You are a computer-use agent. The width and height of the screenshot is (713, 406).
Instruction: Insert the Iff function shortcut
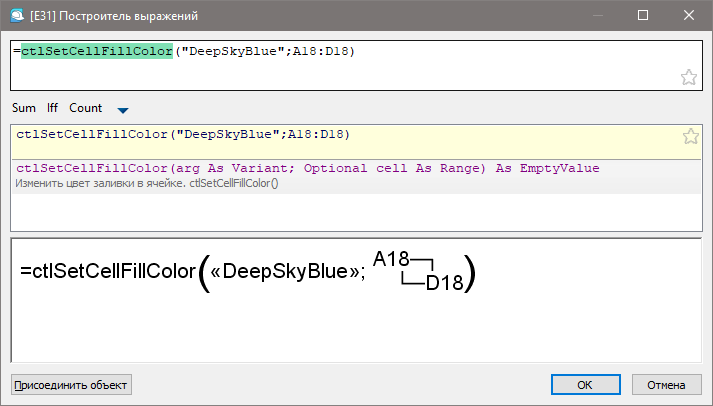click(x=52, y=108)
